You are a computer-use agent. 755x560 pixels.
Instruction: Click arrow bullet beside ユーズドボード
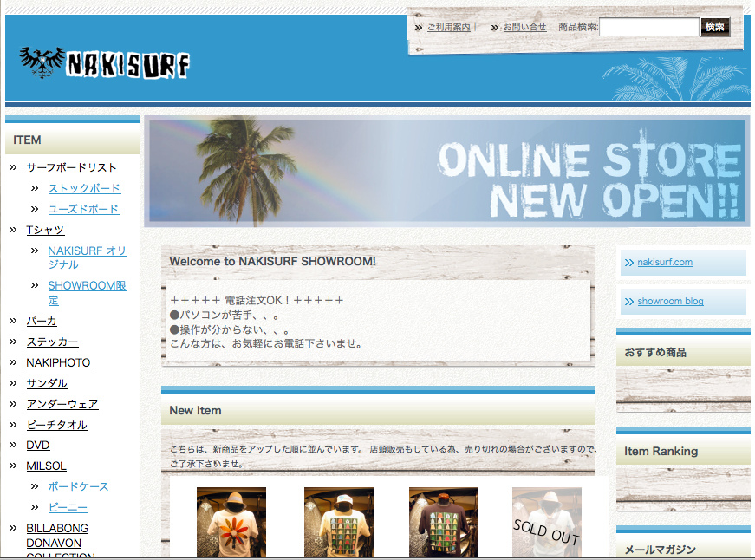click(35, 209)
